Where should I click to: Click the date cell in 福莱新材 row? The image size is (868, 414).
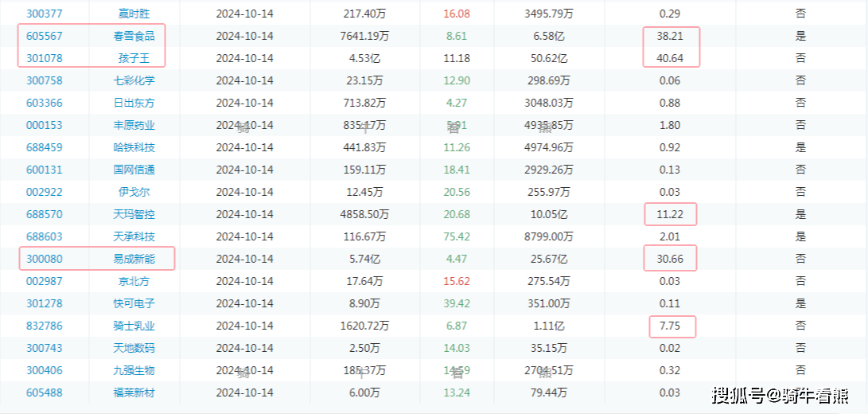245,393
